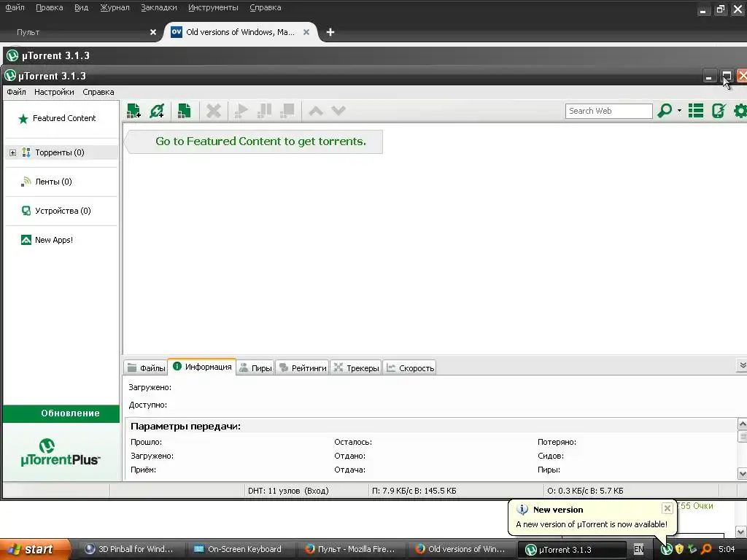Open Preferences gear icon in toolbar
The height and width of the screenshot is (560, 747).
(x=740, y=111)
